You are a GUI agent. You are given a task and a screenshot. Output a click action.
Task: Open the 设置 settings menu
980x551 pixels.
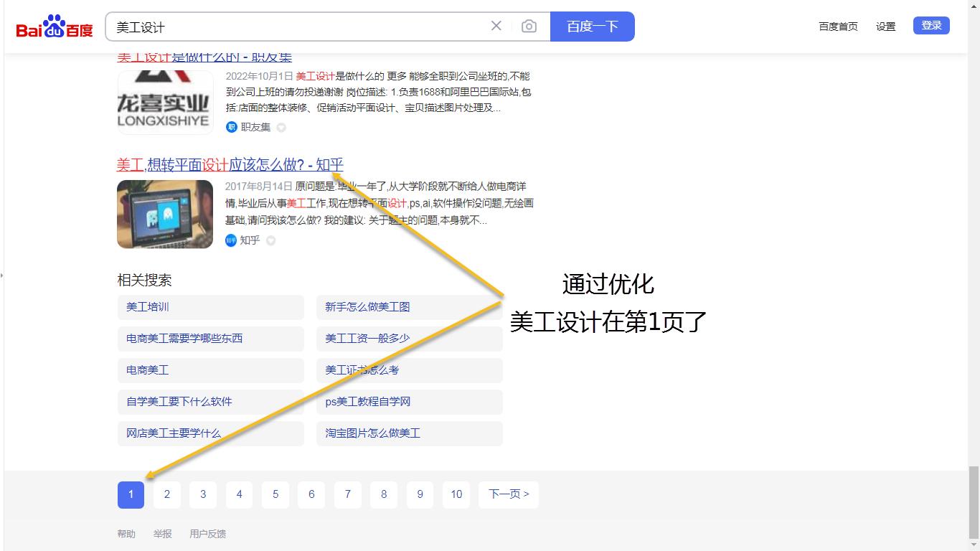[x=885, y=26]
